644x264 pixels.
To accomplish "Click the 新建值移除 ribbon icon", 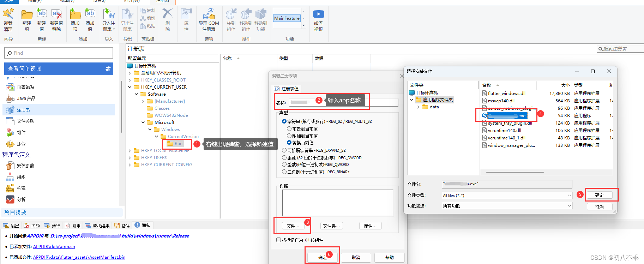I will (56, 14).
